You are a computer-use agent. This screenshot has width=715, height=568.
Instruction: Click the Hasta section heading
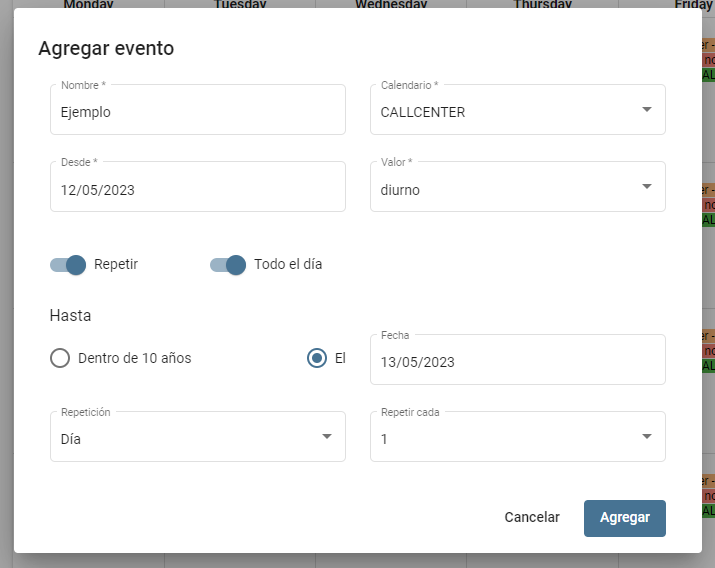pyautogui.click(x=70, y=315)
